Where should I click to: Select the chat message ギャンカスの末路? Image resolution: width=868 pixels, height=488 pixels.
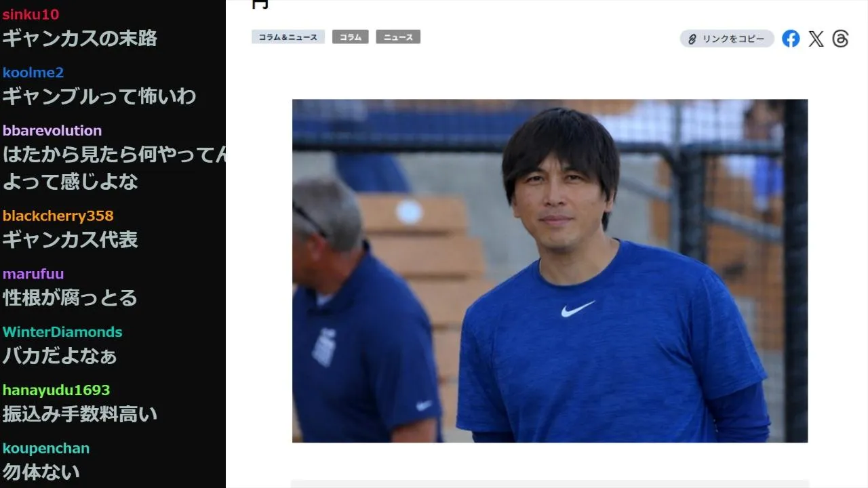pos(79,39)
